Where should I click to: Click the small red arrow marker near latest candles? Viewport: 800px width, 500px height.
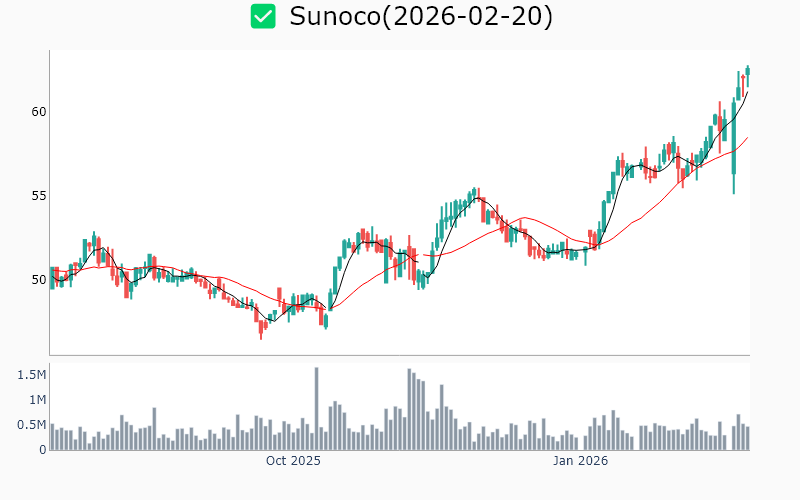pyautogui.click(x=742, y=77)
